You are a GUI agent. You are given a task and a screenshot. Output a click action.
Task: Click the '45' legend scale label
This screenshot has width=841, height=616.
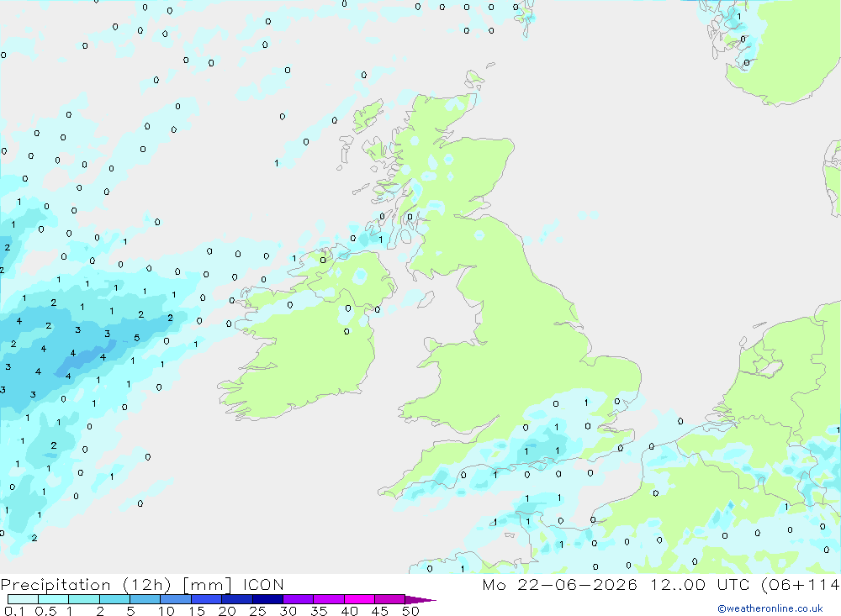(380, 611)
